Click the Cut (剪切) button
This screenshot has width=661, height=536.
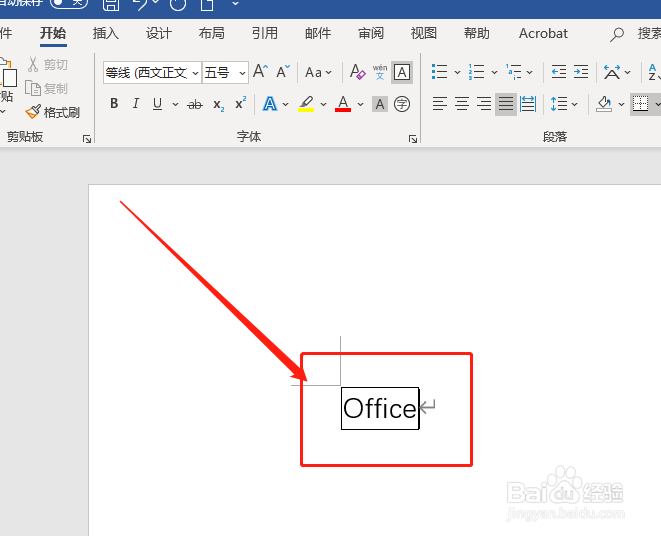(x=48, y=65)
